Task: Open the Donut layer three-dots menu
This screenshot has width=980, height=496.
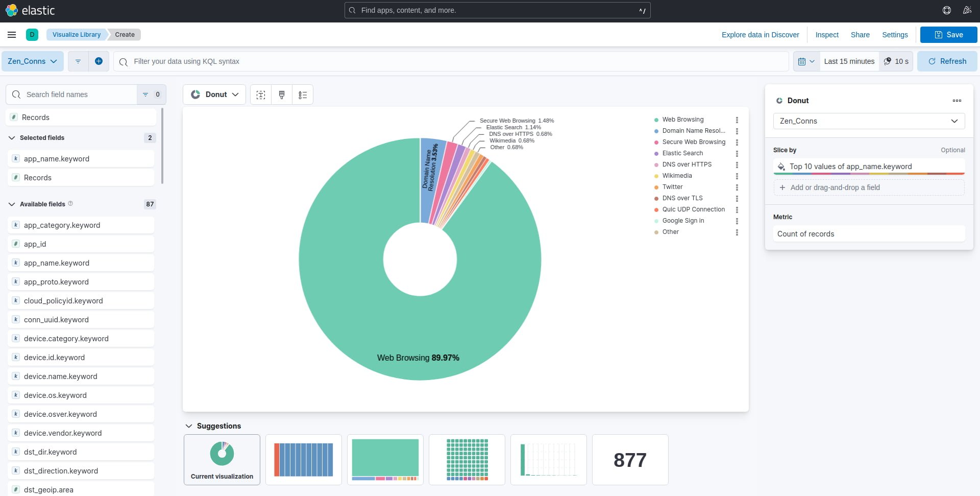Action: tap(957, 101)
